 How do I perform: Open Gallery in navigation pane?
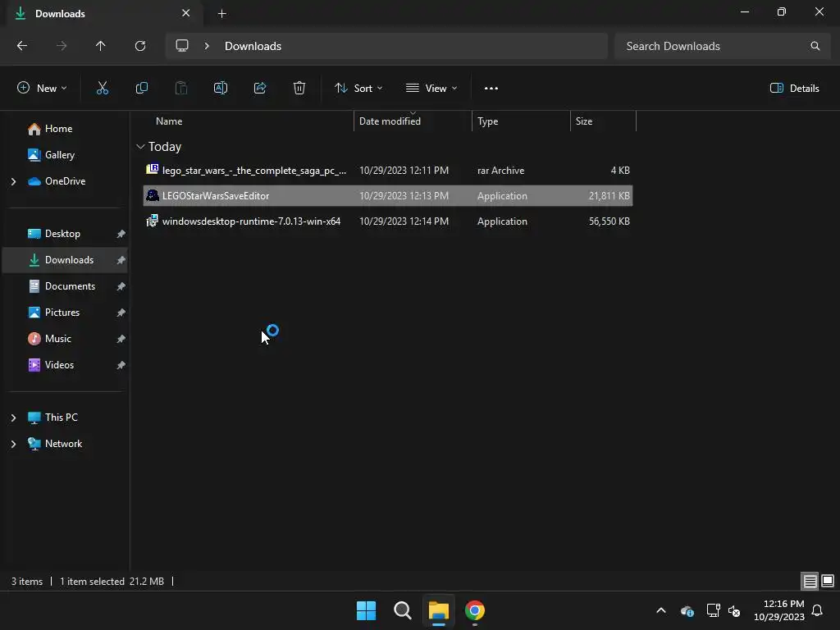59,155
